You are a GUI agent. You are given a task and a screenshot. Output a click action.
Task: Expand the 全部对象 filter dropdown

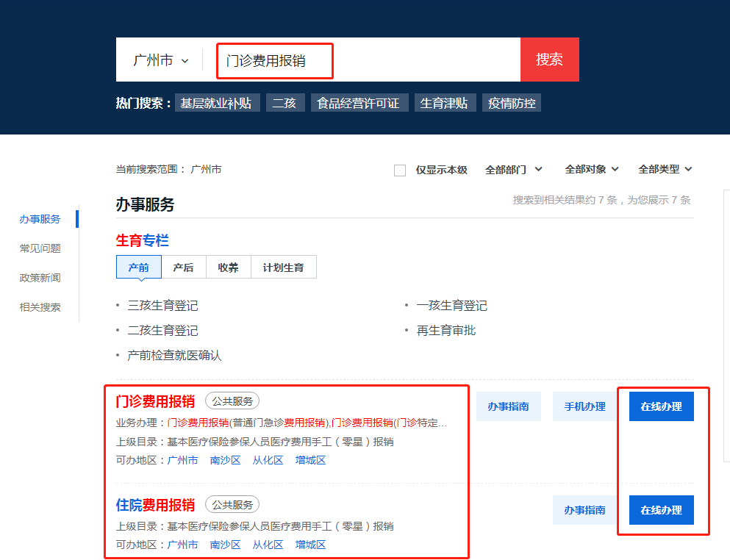coord(592,170)
